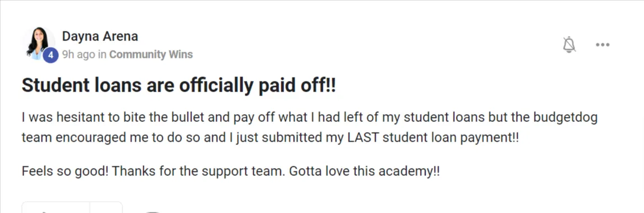
Task: Go to the Community Wins category
Action: (150, 55)
